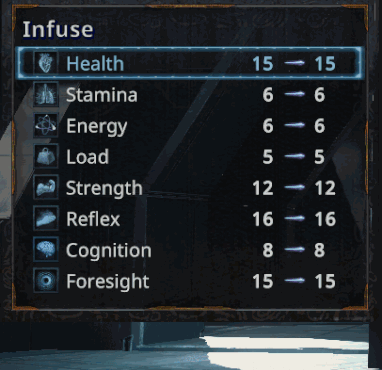Click the brain icon for Cognition

(x=46, y=249)
